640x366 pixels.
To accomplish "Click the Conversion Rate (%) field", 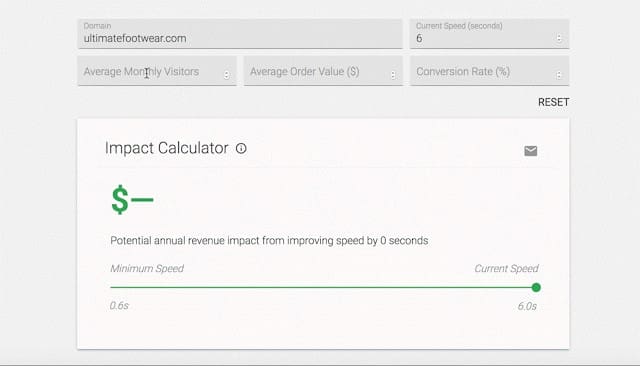I will point(489,71).
